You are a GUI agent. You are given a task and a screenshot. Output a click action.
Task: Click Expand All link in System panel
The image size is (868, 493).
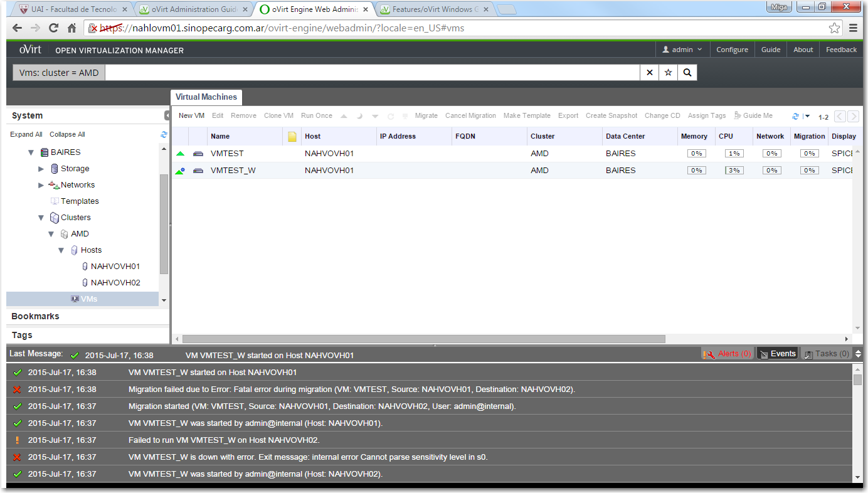click(26, 134)
